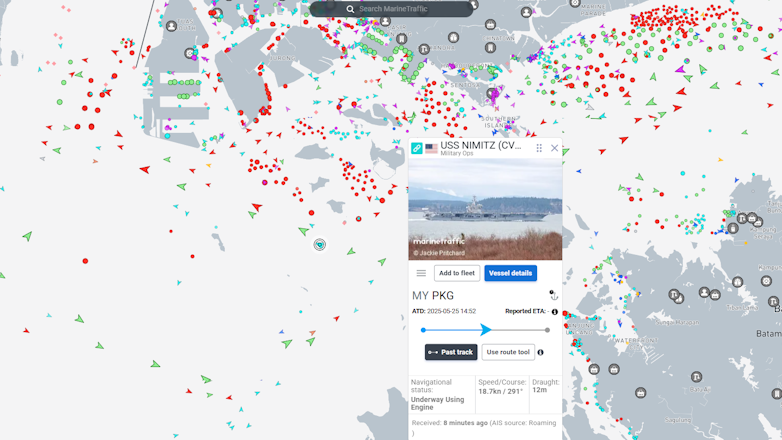Open the link icon beside USS NIMITZ
The width and height of the screenshot is (782, 440).
417,148
